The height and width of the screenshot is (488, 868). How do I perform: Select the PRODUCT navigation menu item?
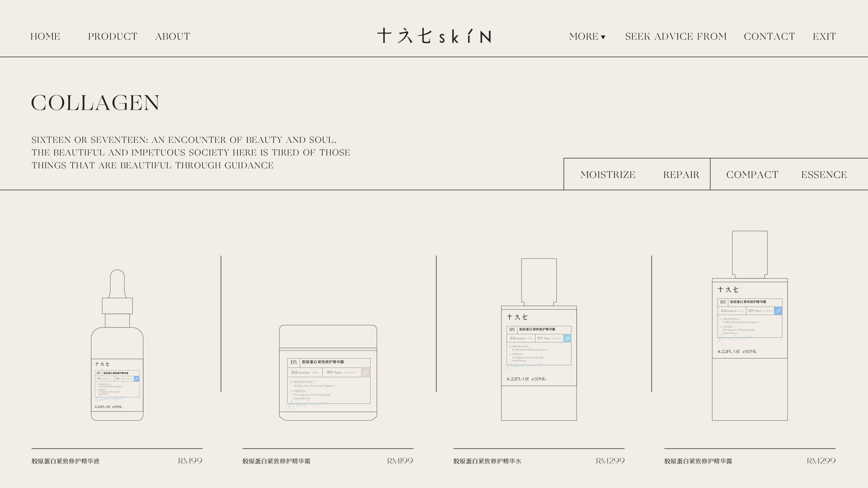pos(113,36)
